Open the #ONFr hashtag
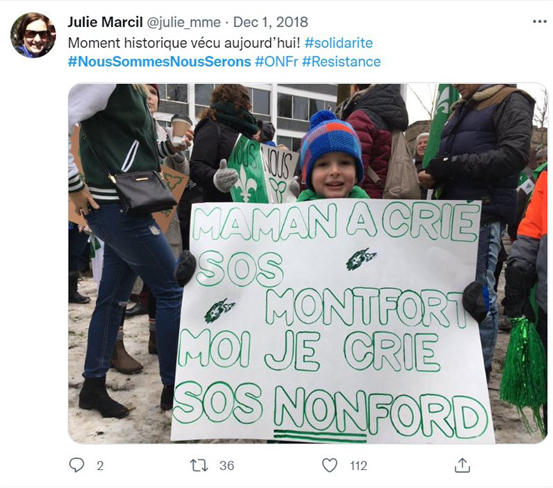553x488 pixels. [x=276, y=62]
